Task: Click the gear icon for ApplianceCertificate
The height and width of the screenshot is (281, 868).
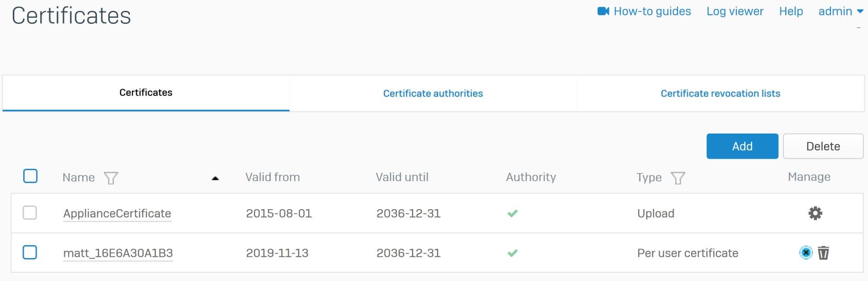Action: 815,213
